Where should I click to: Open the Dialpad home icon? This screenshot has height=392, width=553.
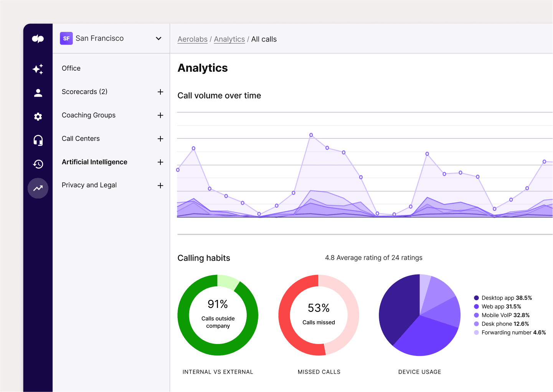click(38, 38)
